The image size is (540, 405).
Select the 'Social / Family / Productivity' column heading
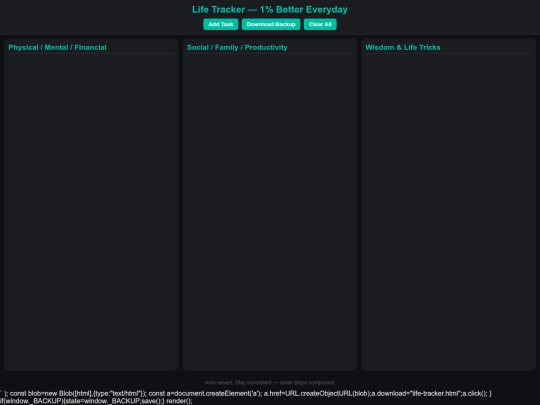pyautogui.click(x=237, y=48)
